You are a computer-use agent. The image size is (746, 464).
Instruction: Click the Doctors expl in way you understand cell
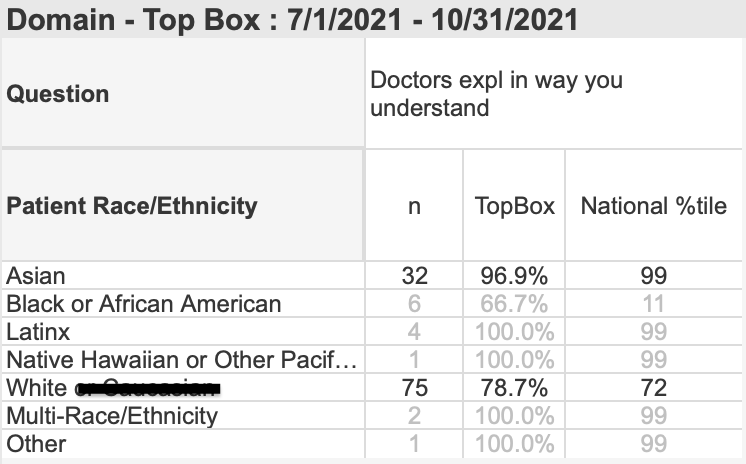click(554, 93)
